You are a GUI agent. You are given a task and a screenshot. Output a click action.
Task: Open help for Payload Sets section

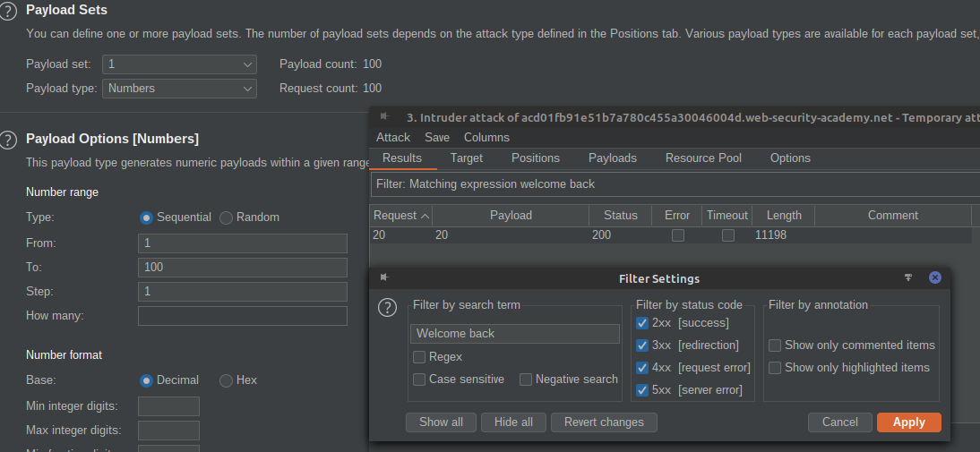tap(7, 12)
